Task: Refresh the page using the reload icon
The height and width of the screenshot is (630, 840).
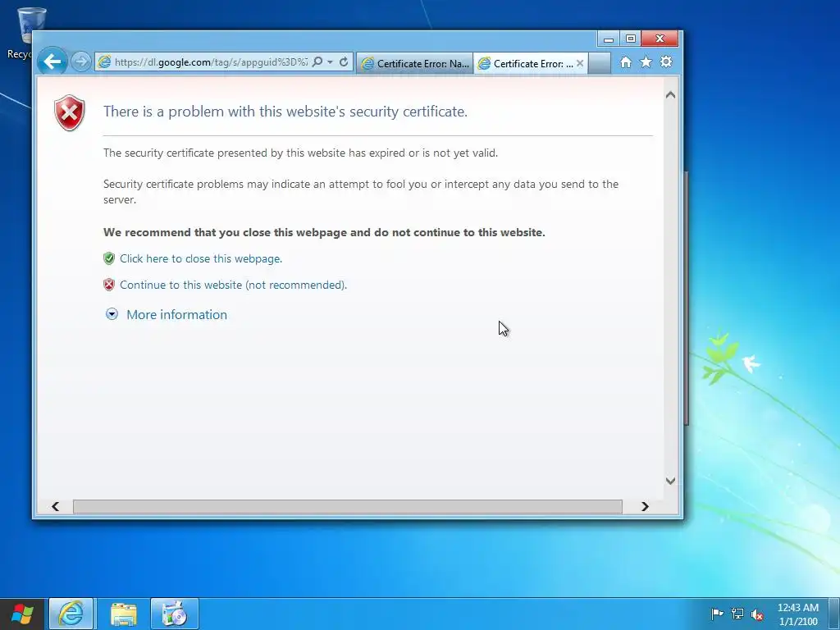Action: [344, 62]
